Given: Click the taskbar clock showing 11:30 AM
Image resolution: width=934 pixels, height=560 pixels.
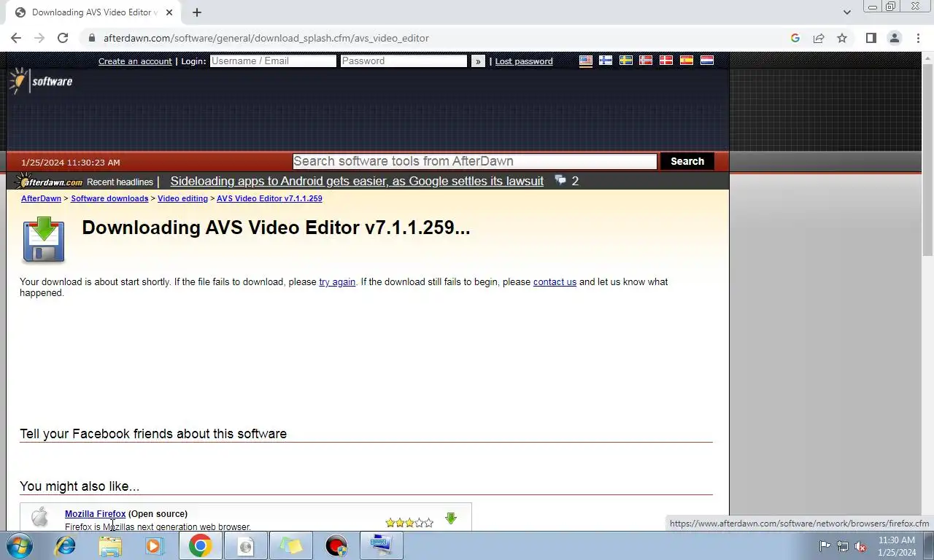Looking at the screenshot, I should 897,540.
